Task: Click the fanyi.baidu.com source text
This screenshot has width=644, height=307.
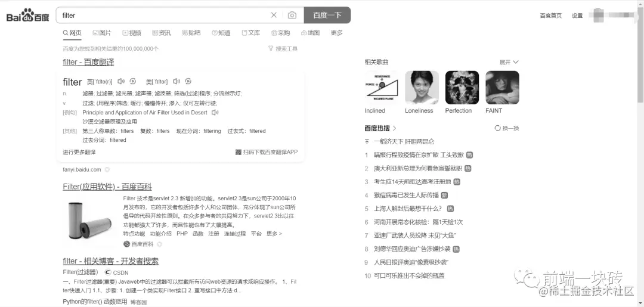Action: [x=82, y=169]
